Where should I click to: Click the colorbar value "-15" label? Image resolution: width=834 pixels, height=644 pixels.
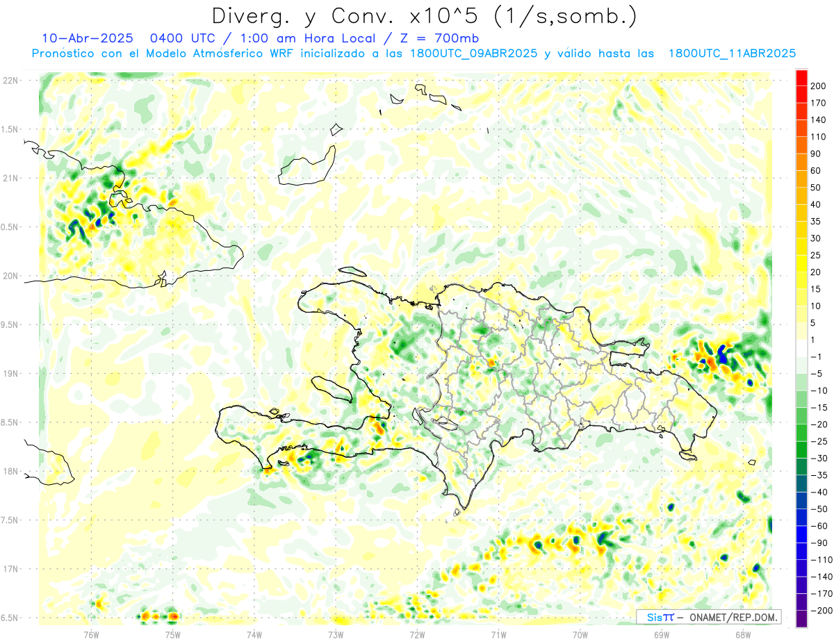[818, 408]
